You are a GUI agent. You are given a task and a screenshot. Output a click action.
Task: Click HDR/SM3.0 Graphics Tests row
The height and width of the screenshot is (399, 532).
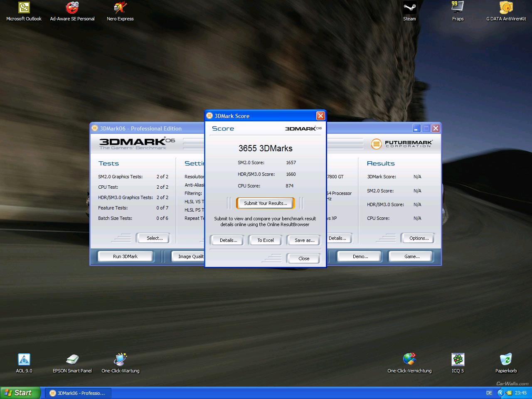(133, 197)
